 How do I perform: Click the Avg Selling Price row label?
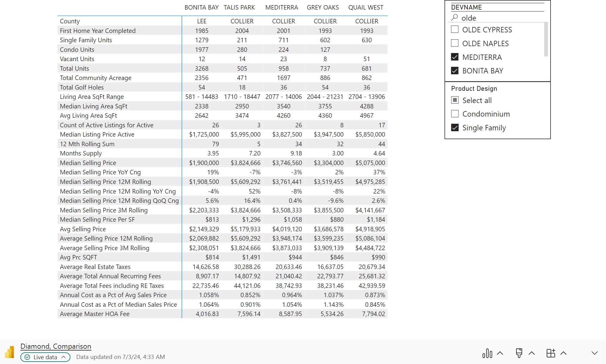tap(83, 229)
